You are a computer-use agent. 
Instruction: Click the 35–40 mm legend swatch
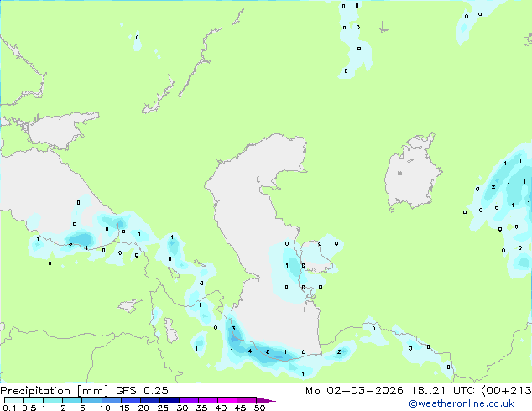pos(207,400)
